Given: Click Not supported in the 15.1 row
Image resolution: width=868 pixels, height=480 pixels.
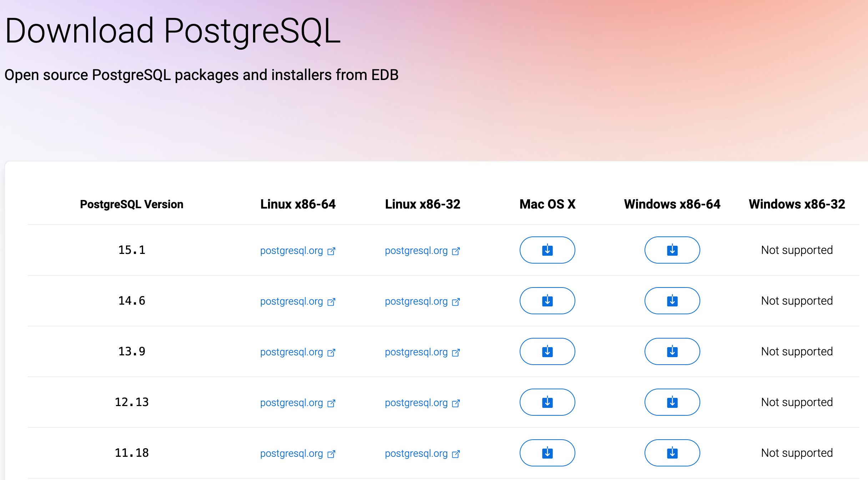Looking at the screenshot, I should [797, 250].
